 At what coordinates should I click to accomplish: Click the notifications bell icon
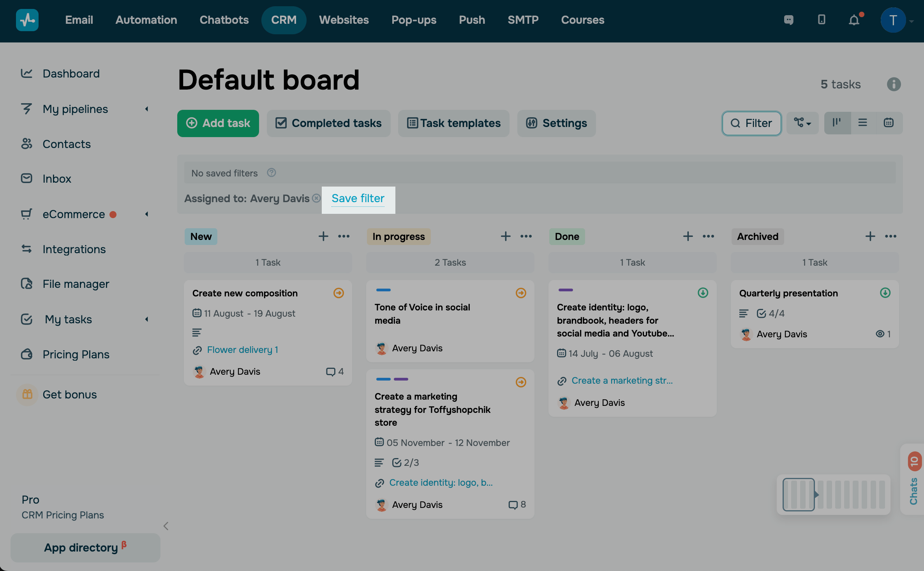click(x=853, y=20)
